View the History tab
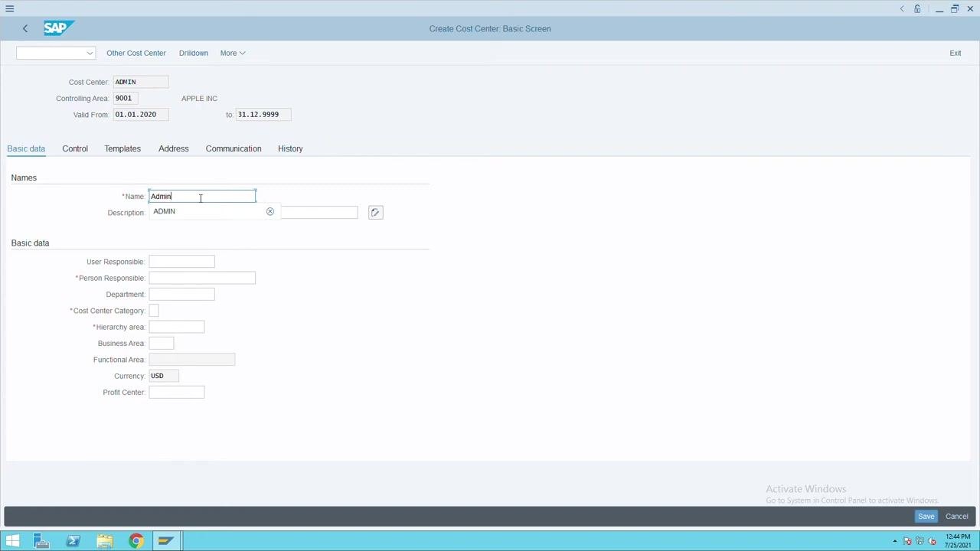This screenshot has height=551, width=980. (x=290, y=148)
